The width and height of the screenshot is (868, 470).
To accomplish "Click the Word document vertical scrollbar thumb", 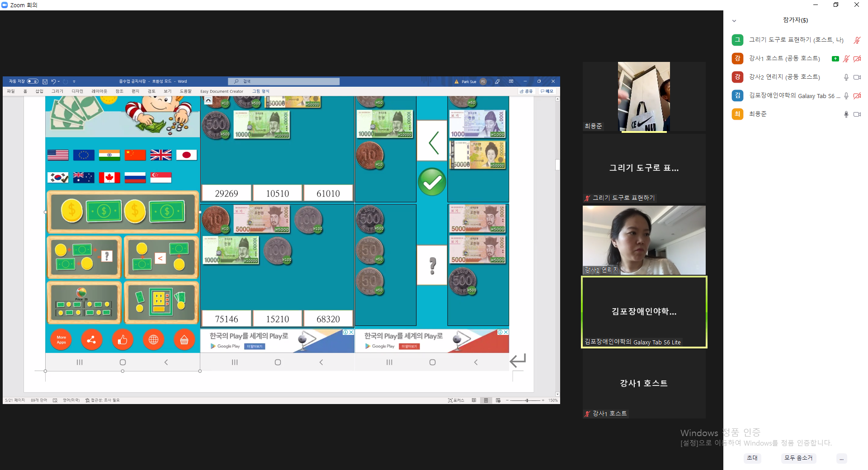I will [557, 164].
